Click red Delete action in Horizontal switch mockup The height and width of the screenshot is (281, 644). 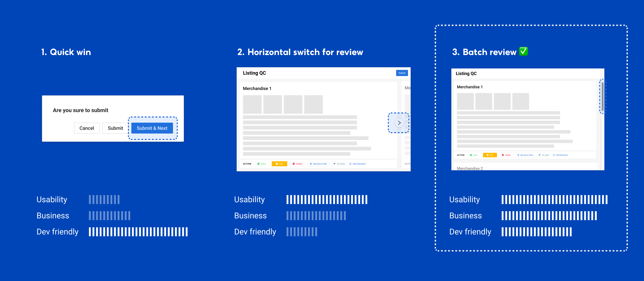pos(297,164)
